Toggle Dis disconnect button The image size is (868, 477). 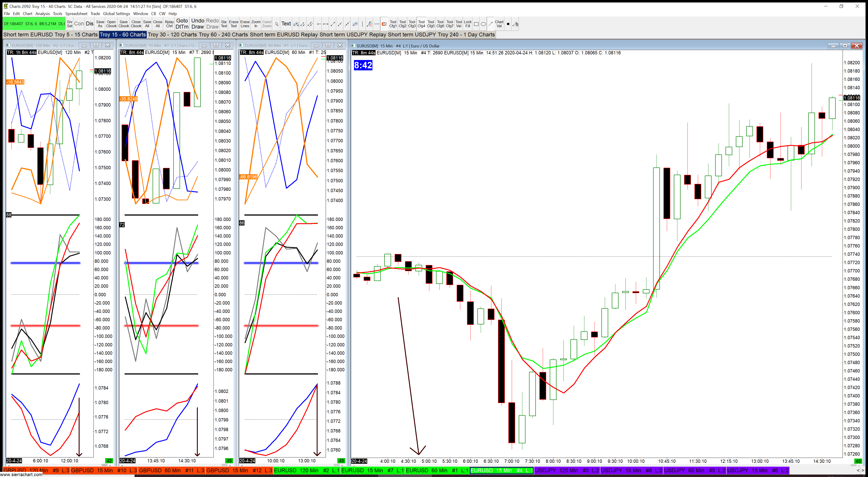tap(90, 24)
